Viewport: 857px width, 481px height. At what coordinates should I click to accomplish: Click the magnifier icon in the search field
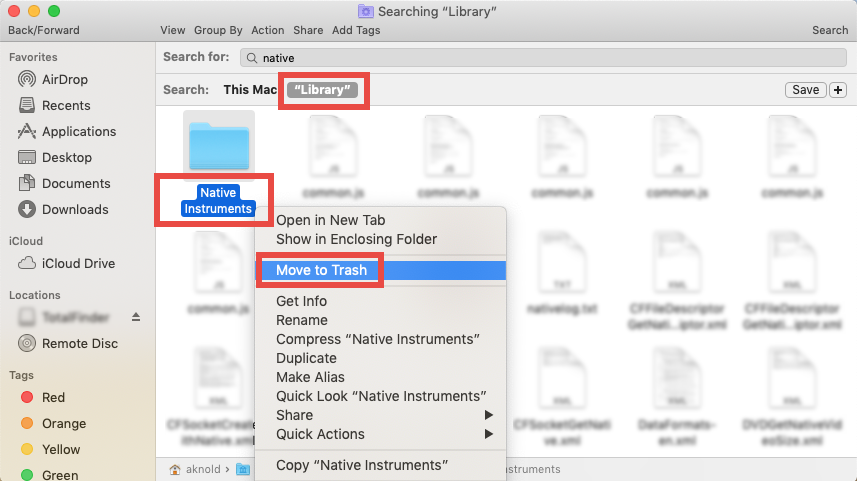click(251, 58)
